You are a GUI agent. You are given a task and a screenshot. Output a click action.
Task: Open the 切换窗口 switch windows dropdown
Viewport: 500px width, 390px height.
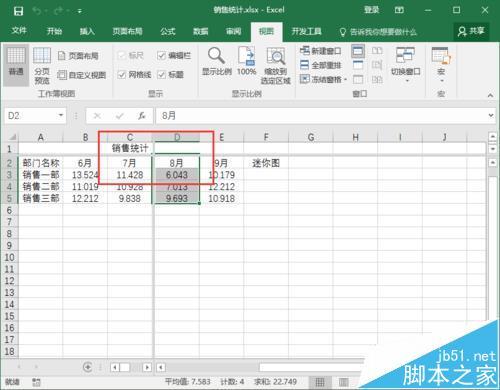click(405, 65)
